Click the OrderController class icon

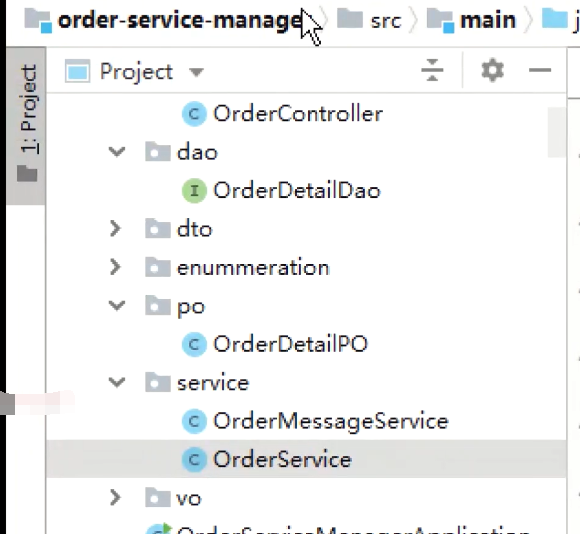coord(194,114)
